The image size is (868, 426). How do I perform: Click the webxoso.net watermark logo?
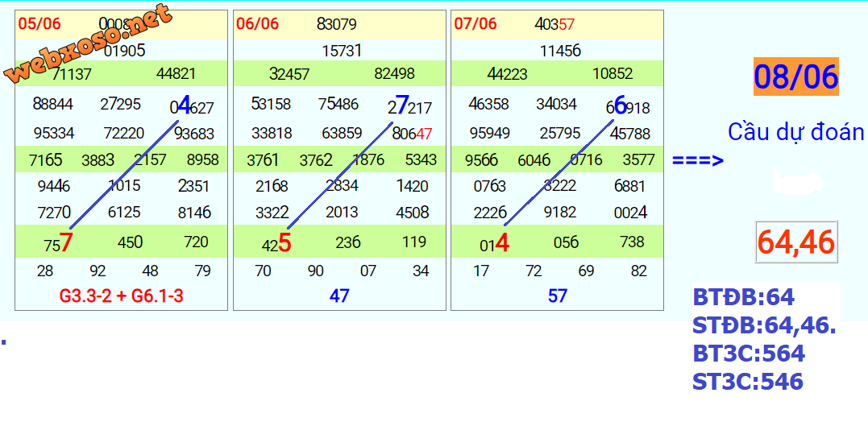click(x=89, y=44)
